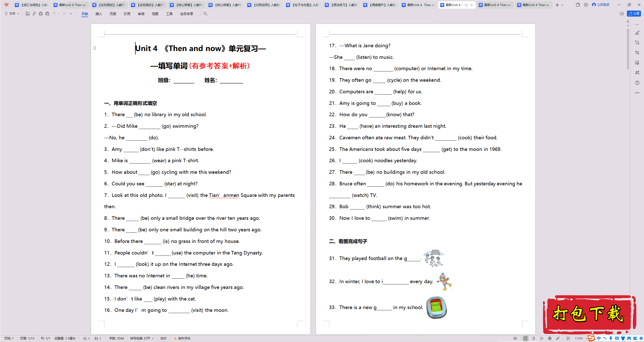
Task: Add a new document tab with plus
Action: point(557,5)
